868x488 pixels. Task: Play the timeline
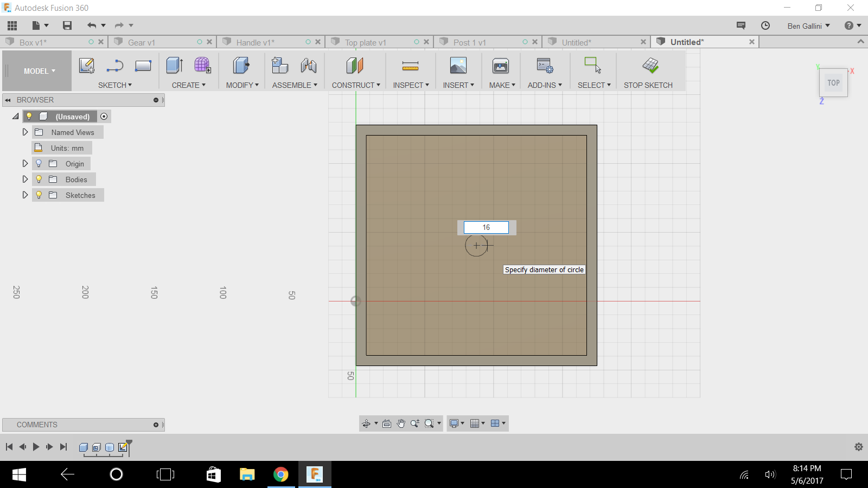click(36, 447)
